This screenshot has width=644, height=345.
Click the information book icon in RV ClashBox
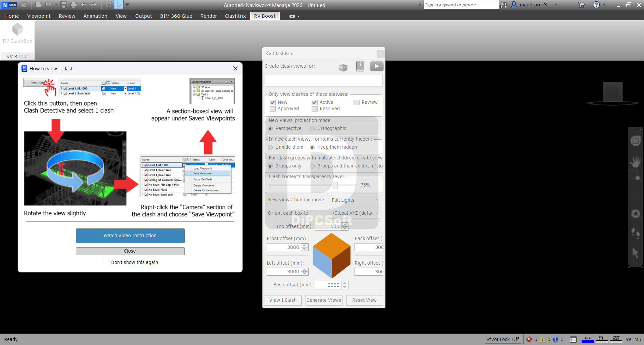[360, 66]
